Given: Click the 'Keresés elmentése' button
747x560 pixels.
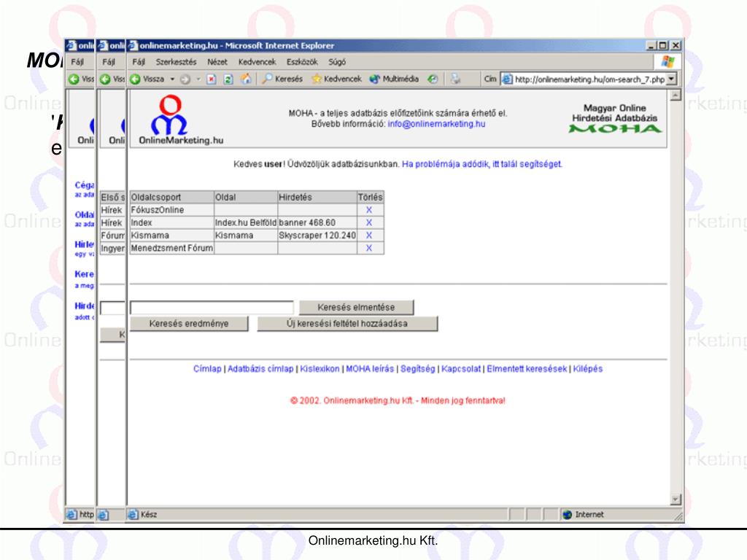Looking at the screenshot, I should [356, 308].
